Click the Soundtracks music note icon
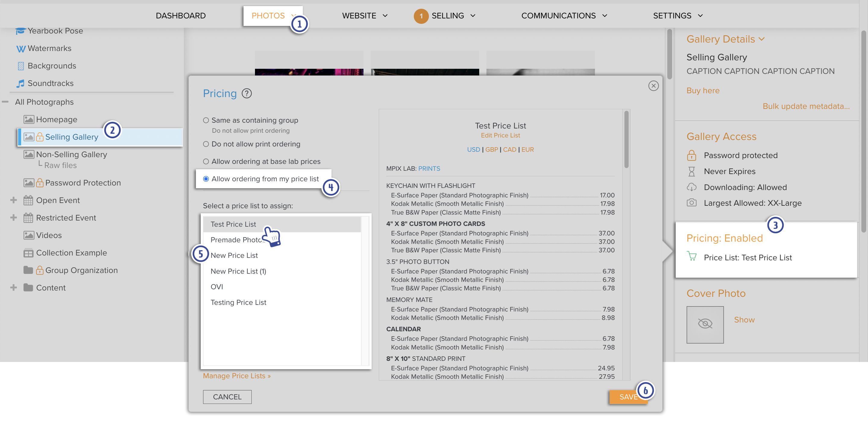The width and height of the screenshot is (868, 422). (x=20, y=83)
